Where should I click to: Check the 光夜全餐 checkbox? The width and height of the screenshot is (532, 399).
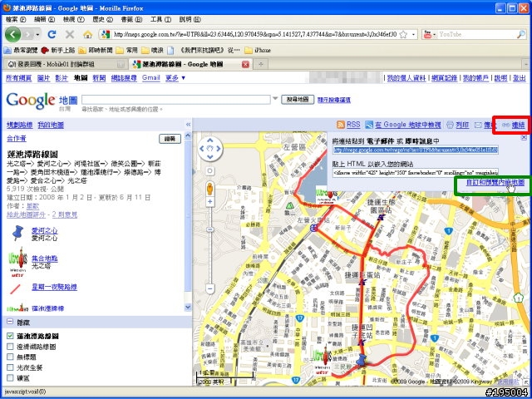point(10,367)
